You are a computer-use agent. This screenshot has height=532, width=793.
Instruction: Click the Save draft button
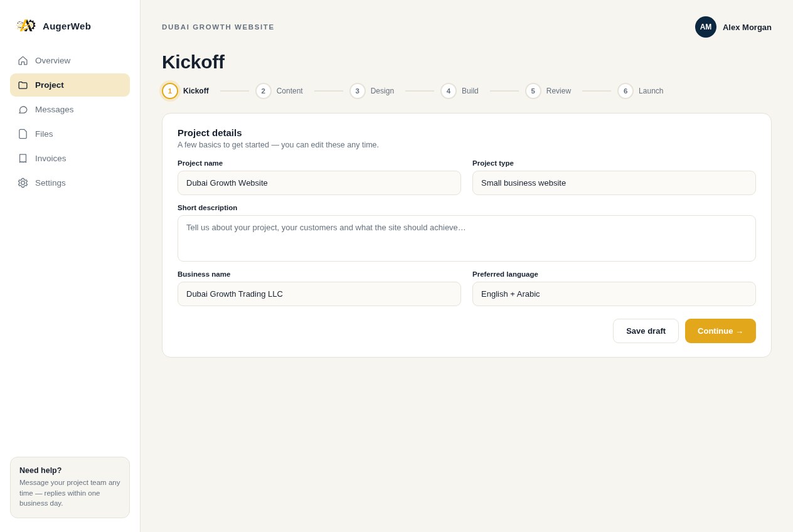pyautogui.click(x=646, y=331)
